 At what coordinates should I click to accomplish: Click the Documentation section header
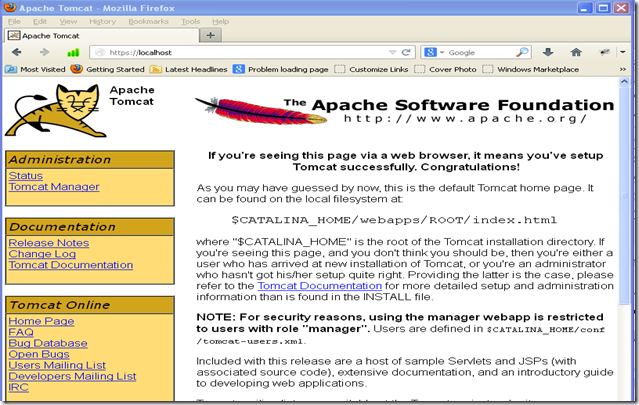90,227
